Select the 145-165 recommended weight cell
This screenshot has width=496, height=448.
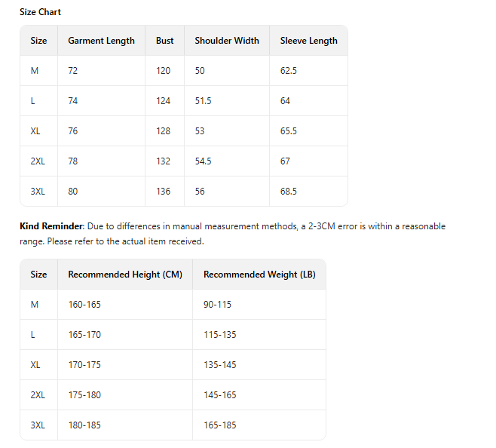[x=219, y=395]
